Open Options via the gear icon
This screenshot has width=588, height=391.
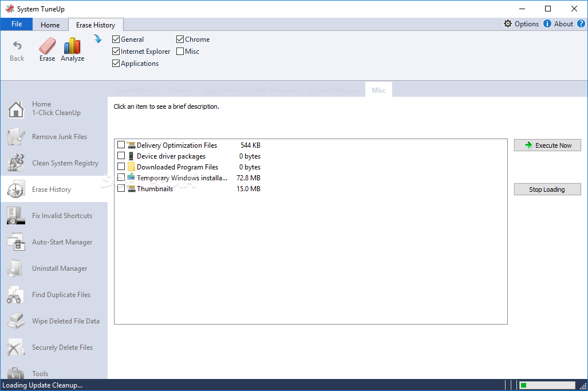(x=508, y=23)
